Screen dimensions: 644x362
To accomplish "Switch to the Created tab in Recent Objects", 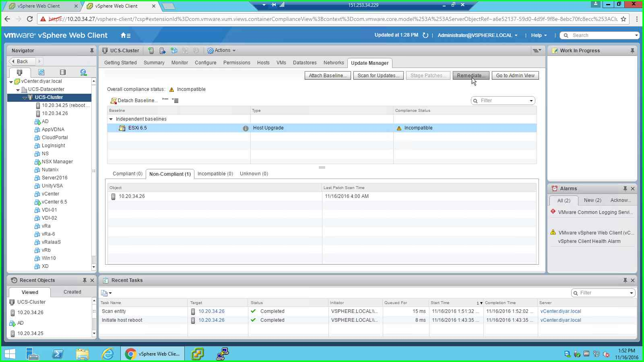I will (72, 292).
